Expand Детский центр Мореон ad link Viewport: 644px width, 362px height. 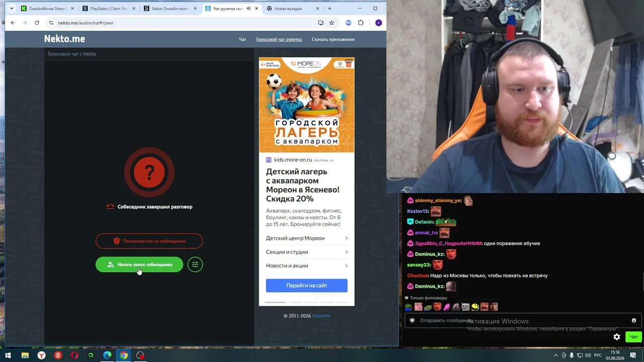[x=306, y=238]
